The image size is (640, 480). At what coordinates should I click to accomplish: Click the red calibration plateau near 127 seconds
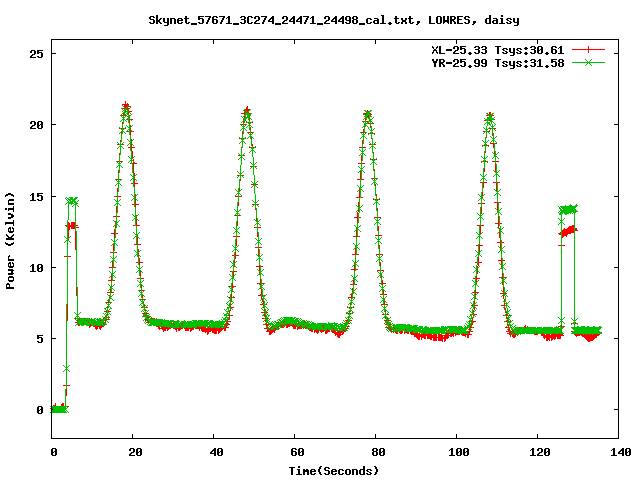tap(568, 231)
